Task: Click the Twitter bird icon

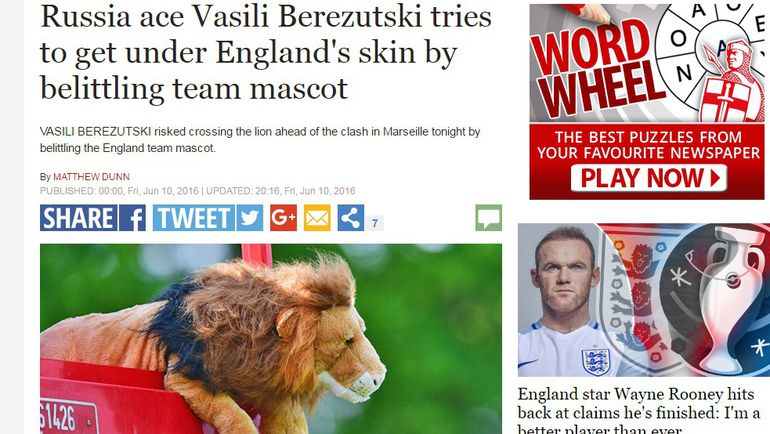Action: click(x=249, y=218)
